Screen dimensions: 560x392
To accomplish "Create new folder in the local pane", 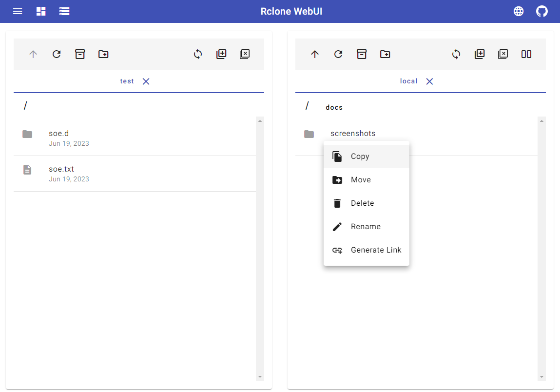I will tap(385, 54).
